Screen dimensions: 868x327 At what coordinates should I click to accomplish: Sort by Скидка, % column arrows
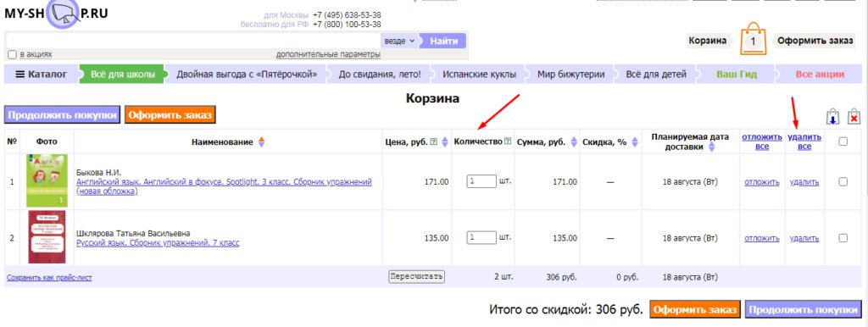click(x=634, y=142)
